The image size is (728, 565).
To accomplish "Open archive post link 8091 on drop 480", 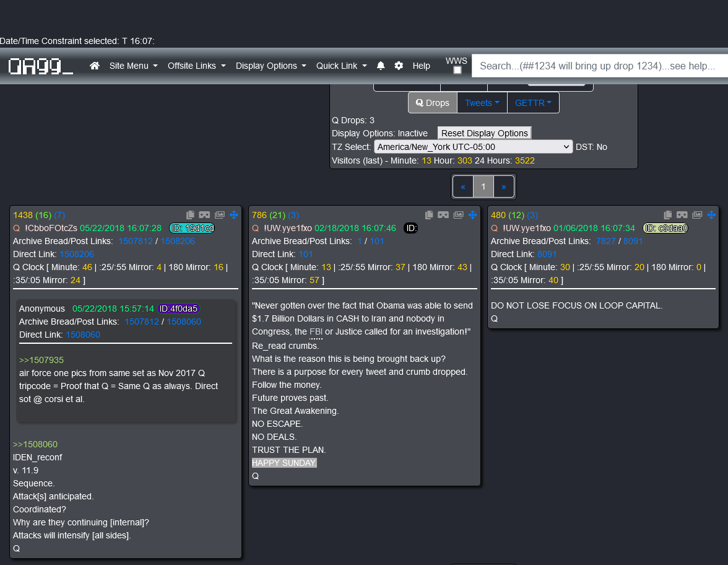I will click(x=633, y=241).
